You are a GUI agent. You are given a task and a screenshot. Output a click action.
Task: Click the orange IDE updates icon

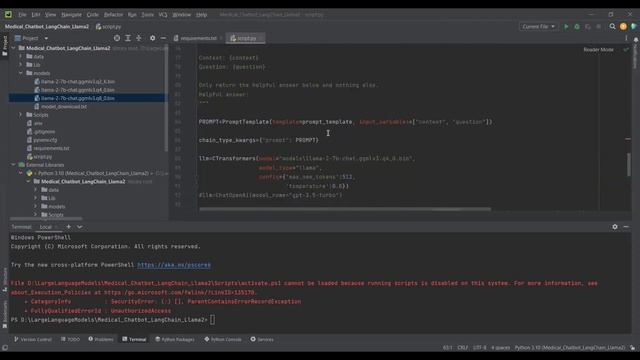pos(623,27)
